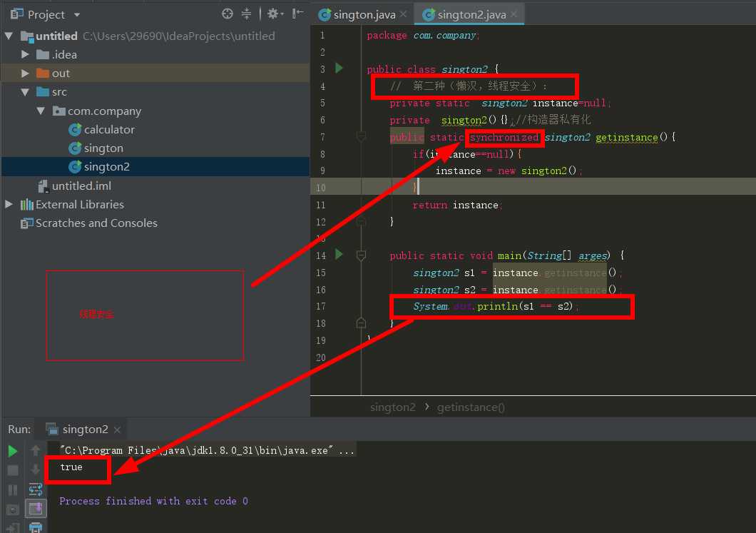Expand the .idea folder

(x=25, y=54)
